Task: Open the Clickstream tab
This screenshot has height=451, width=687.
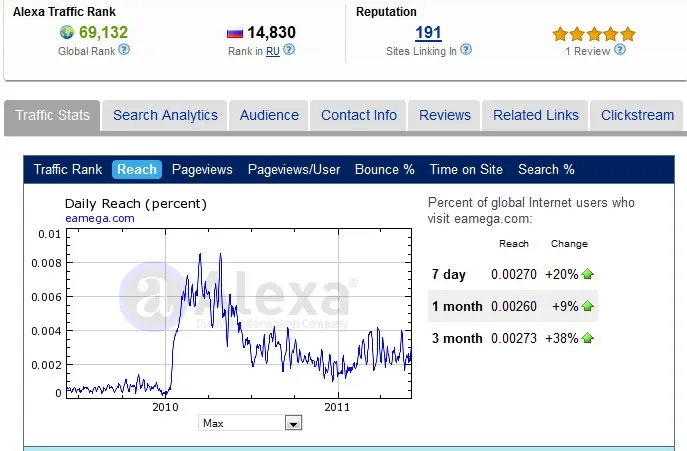Action: coord(637,115)
